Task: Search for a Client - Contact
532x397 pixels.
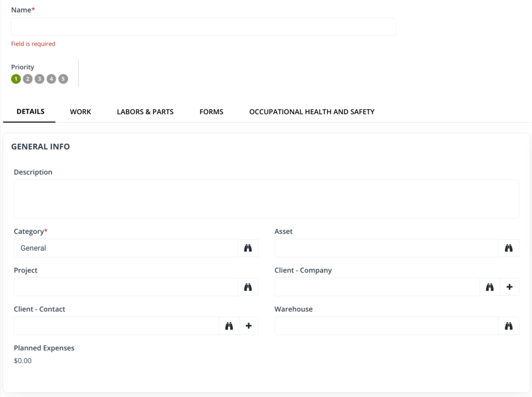Action: point(229,326)
